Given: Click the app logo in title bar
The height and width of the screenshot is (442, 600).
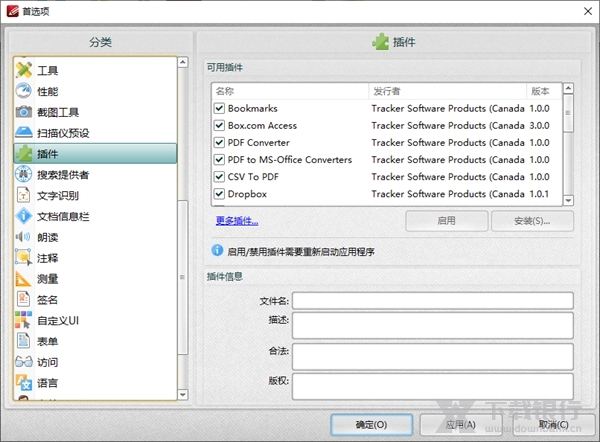Looking at the screenshot, I should (x=13, y=11).
